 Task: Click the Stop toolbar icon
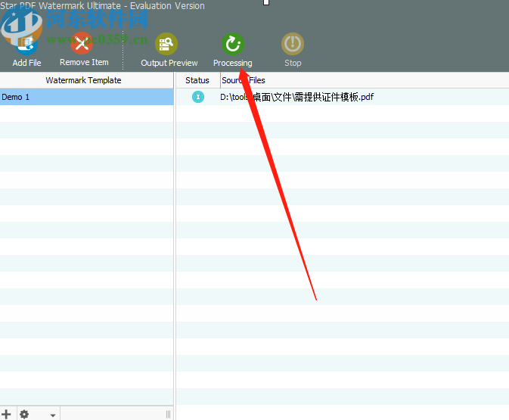click(x=293, y=44)
